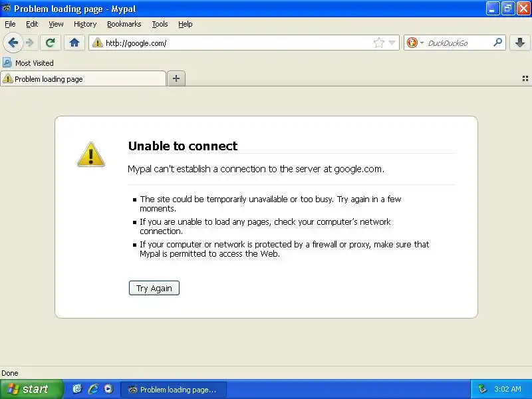Launch Windows Media Player from quick launch

(108, 389)
